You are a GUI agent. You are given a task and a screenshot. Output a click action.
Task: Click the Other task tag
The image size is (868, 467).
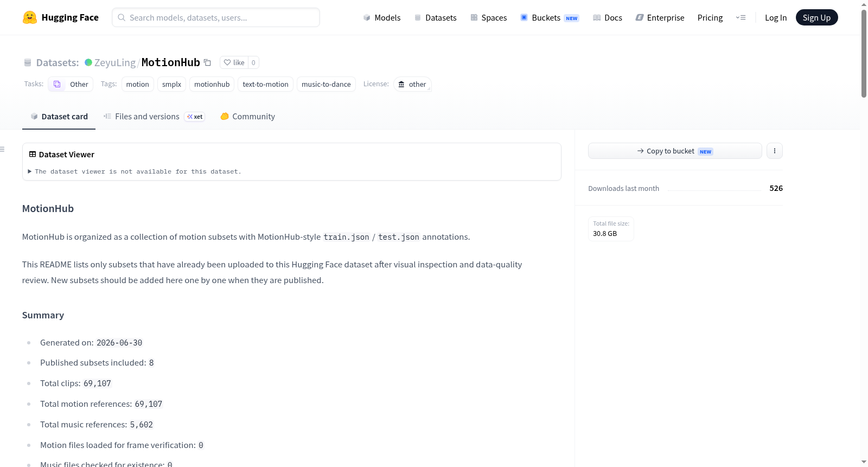tap(71, 84)
